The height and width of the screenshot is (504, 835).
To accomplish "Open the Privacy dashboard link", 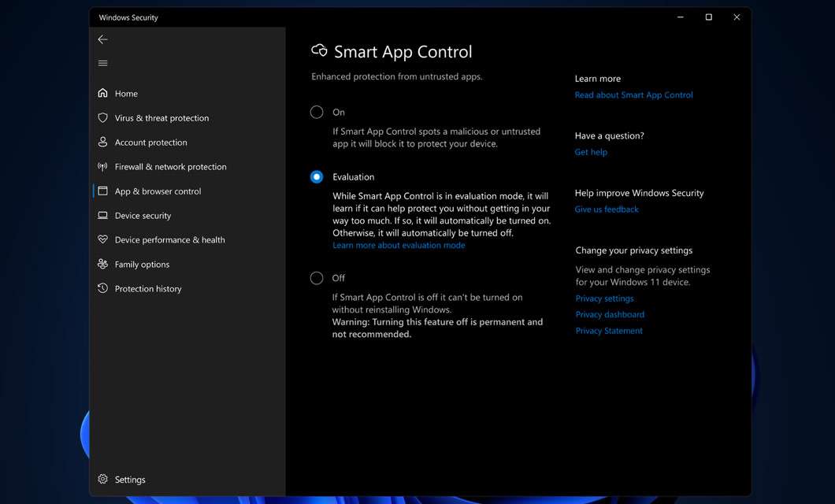I will 610,314.
